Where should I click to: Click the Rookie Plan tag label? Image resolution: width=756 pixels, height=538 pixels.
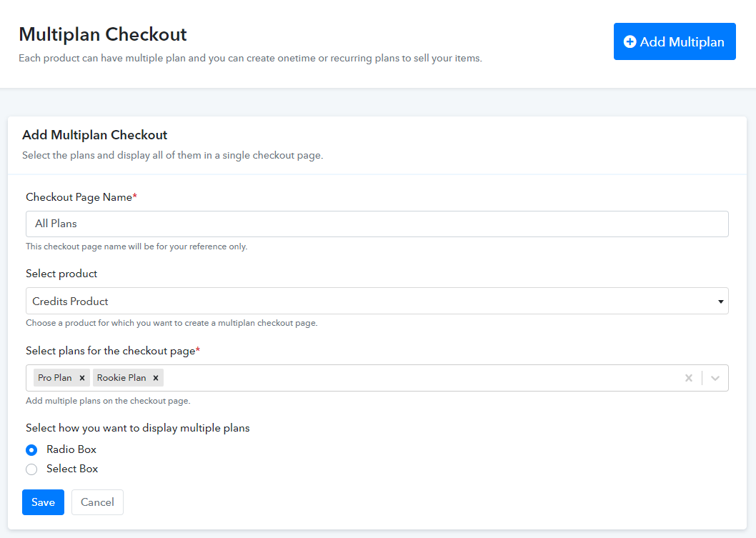coord(121,378)
